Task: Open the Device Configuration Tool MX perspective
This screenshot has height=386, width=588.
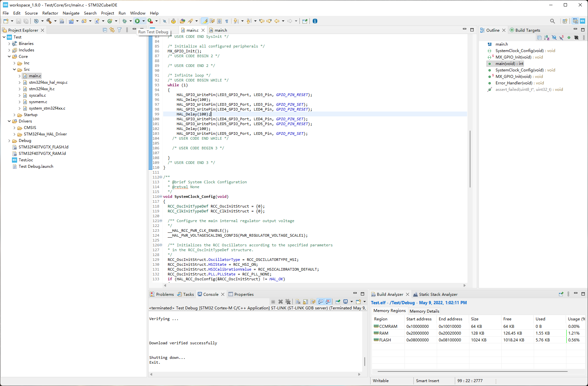Action: (583, 21)
